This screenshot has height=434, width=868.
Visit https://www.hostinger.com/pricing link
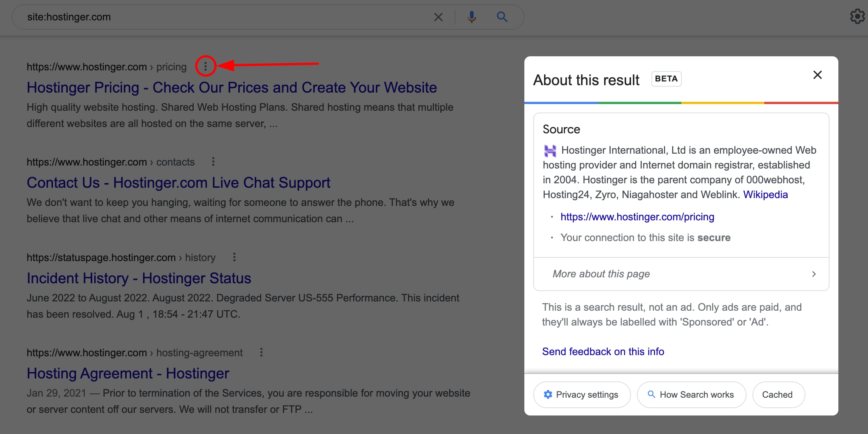click(x=637, y=217)
